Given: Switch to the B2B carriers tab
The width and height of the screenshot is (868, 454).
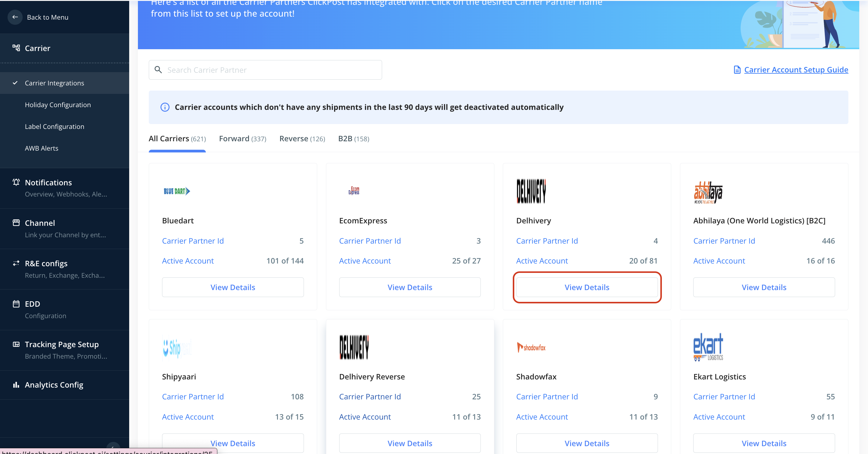Looking at the screenshot, I should pos(353,139).
